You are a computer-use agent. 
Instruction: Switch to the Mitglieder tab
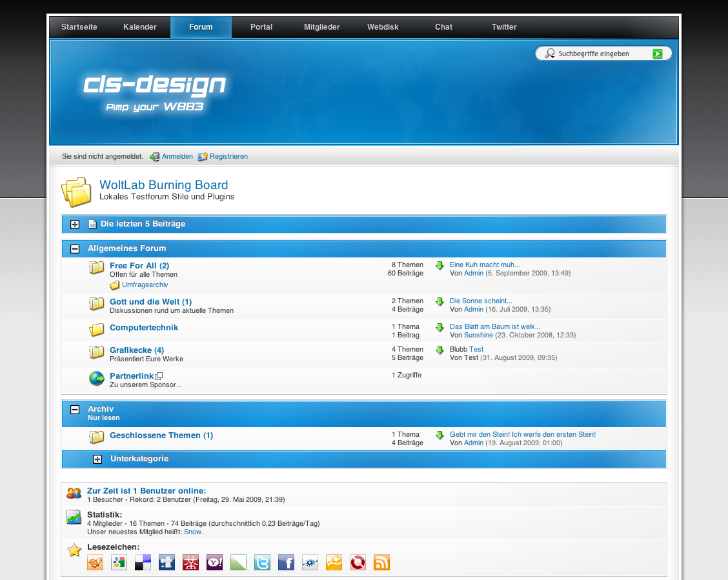point(321,27)
